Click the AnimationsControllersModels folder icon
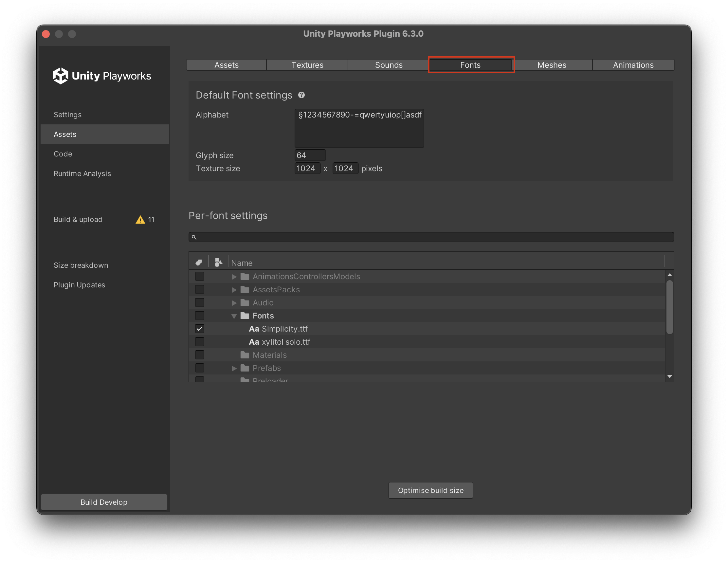This screenshot has height=563, width=728. pyautogui.click(x=245, y=276)
